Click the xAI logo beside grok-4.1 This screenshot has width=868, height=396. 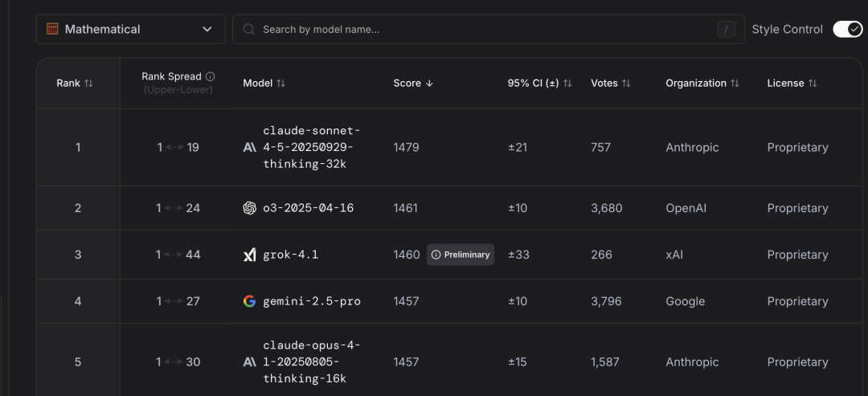pyautogui.click(x=249, y=255)
